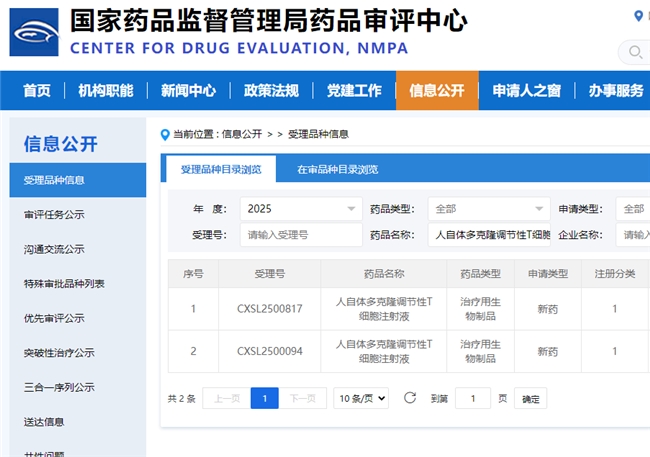Click the search magnifier icon
Image resolution: width=650 pixels, height=457 pixels.
635,52
